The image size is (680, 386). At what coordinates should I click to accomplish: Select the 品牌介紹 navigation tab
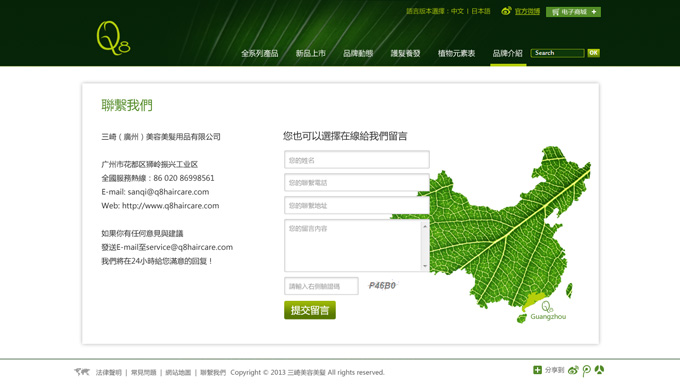(508, 53)
